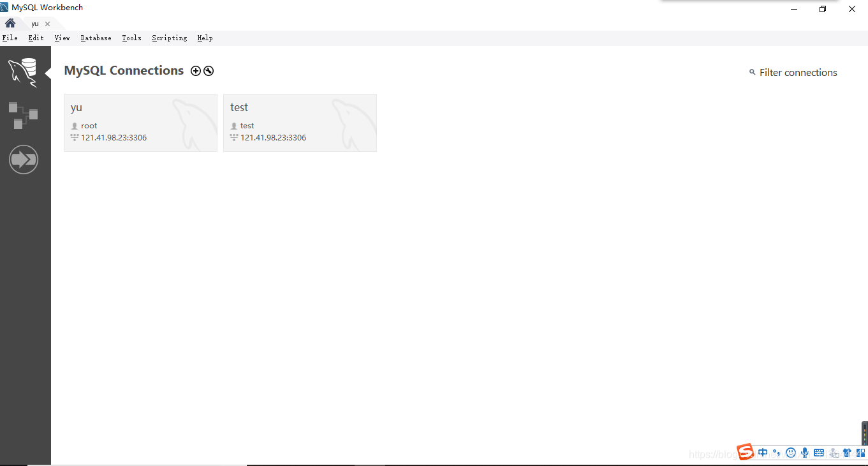Open the emoji smiley icon
868x466 pixels.
click(791, 453)
